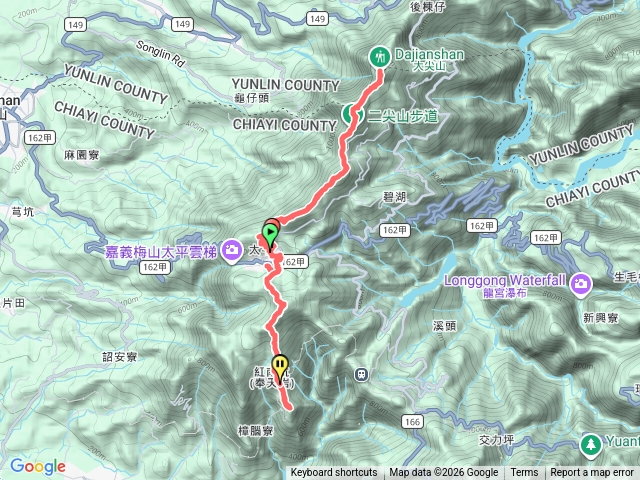The height and width of the screenshot is (480, 640).
Task: Click the Google logo
Action: 38,466
